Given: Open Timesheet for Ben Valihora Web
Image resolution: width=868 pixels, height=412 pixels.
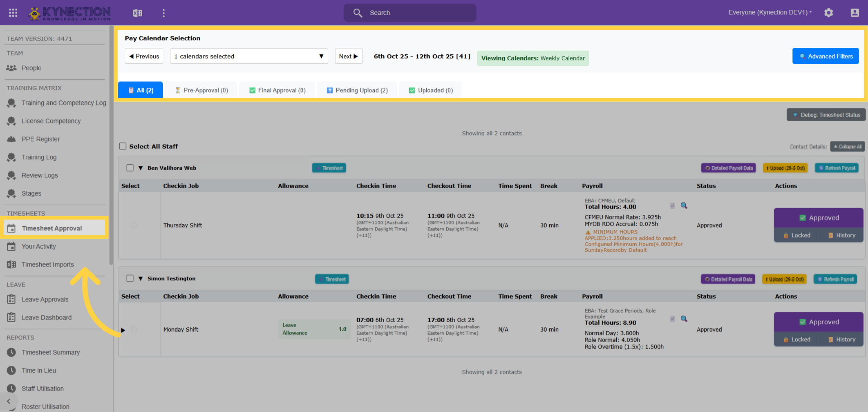Looking at the screenshot, I should pos(329,168).
